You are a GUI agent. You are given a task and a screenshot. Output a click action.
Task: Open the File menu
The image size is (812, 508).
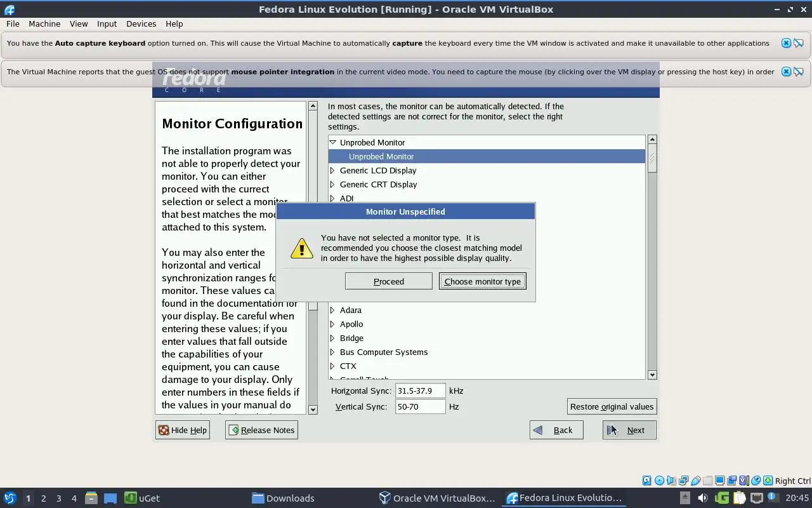tap(13, 23)
